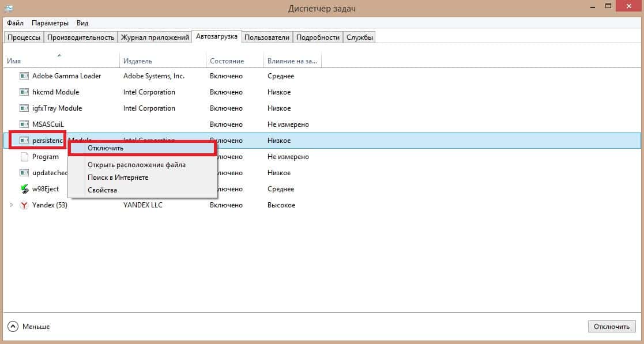The width and height of the screenshot is (644, 344).
Task: Switch to the Процессы tab
Action: 24,37
